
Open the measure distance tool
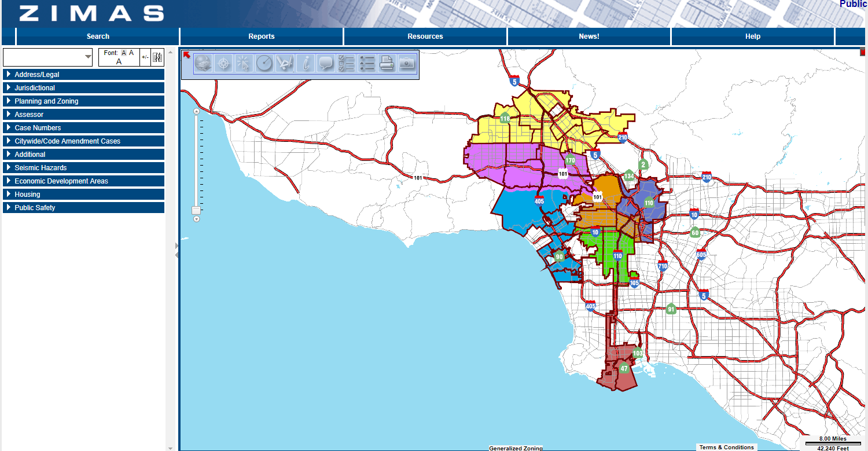click(264, 64)
